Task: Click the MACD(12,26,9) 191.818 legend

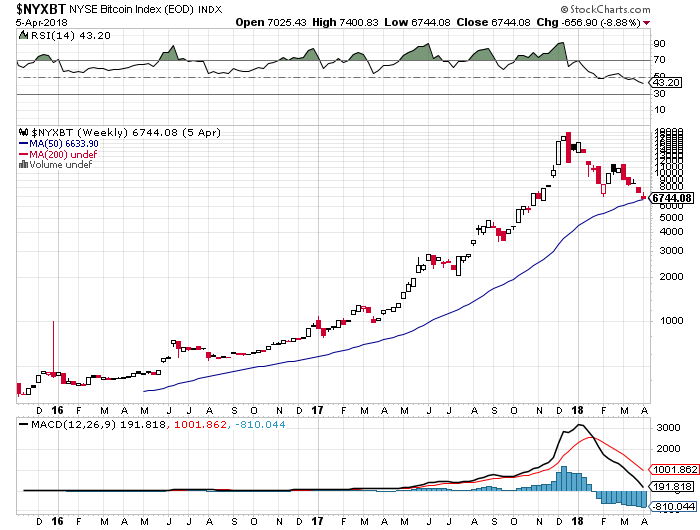Action: (92, 425)
